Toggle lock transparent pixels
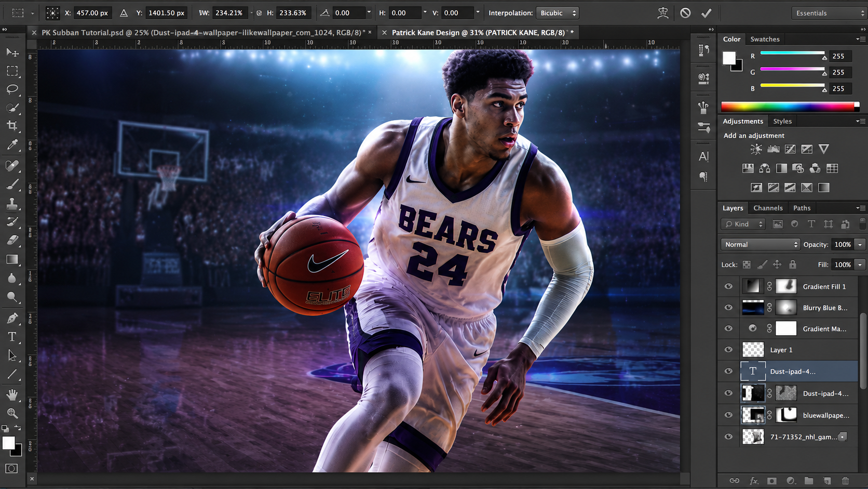This screenshot has height=489, width=868. [747, 265]
